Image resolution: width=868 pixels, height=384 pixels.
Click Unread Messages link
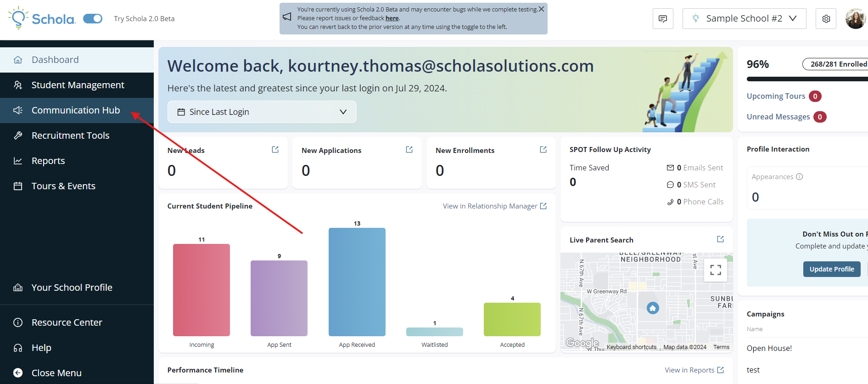coord(778,117)
